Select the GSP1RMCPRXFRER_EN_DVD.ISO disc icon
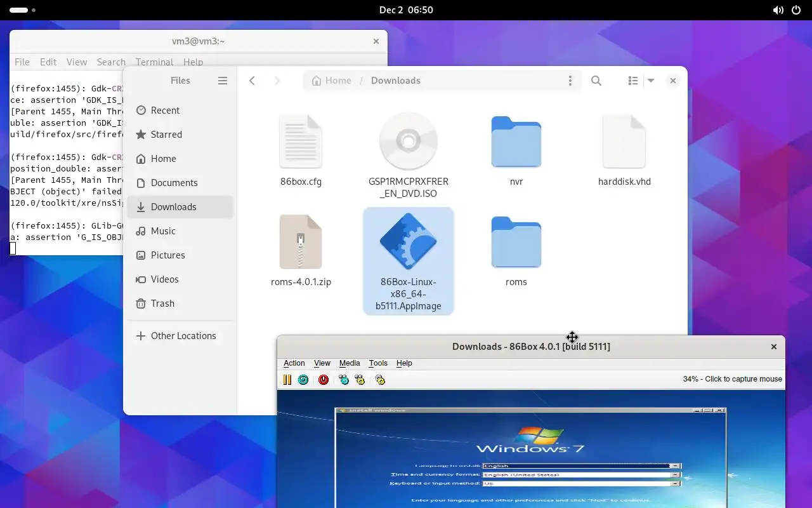Screen dimensions: 812x508 [409, 142]
